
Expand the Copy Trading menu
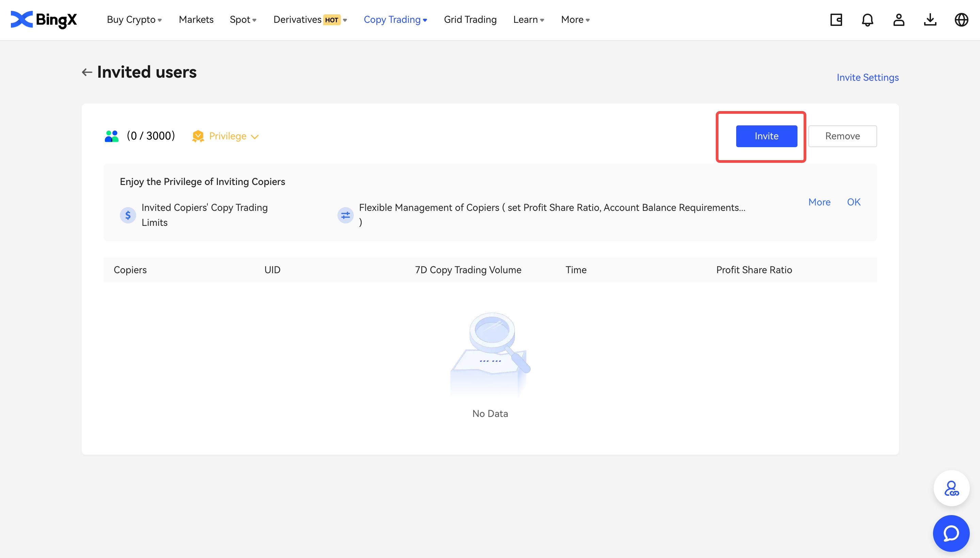tap(395, 19)
